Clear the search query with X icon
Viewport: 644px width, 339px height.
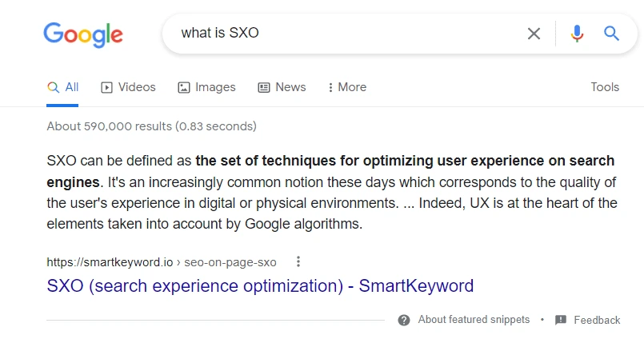[534, 34]
